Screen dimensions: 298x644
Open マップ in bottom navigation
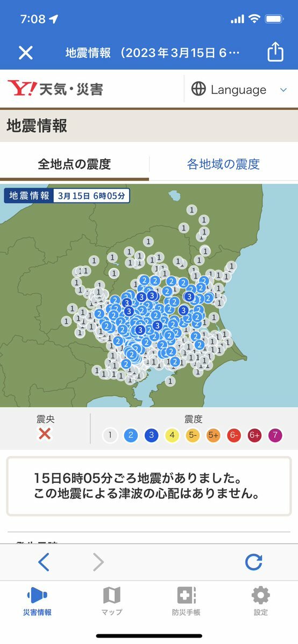(111, 601)
